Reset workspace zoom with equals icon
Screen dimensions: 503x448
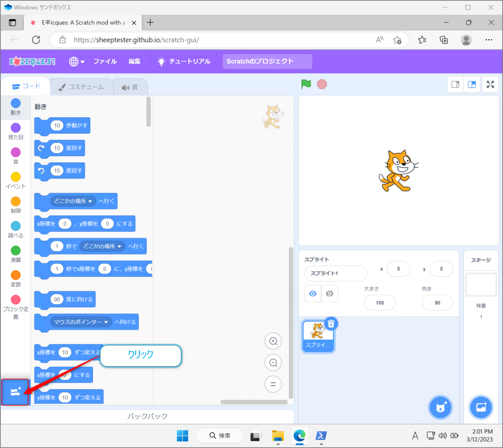[x=273, y=384]
